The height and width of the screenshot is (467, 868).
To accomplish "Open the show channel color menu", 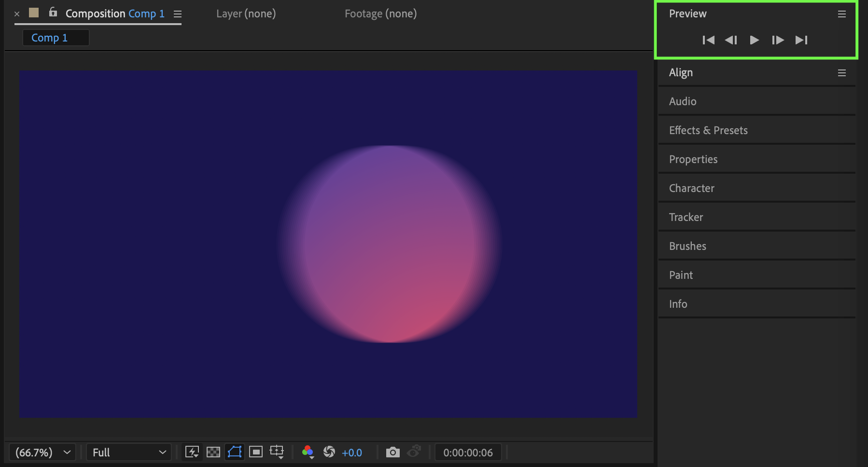I will (x=308, y=452).
